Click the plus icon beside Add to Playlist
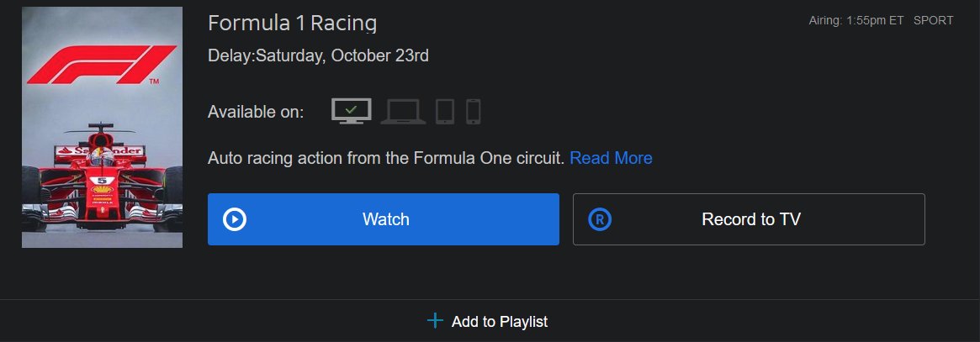Viewport: 980px width, 342px height. coord(435,321)
